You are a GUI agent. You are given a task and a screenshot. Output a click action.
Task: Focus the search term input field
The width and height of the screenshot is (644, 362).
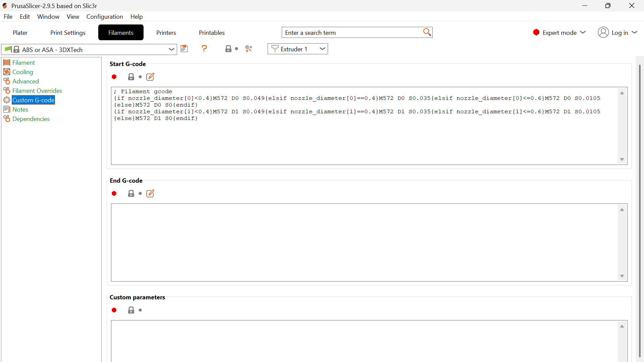tap(353, 33)
